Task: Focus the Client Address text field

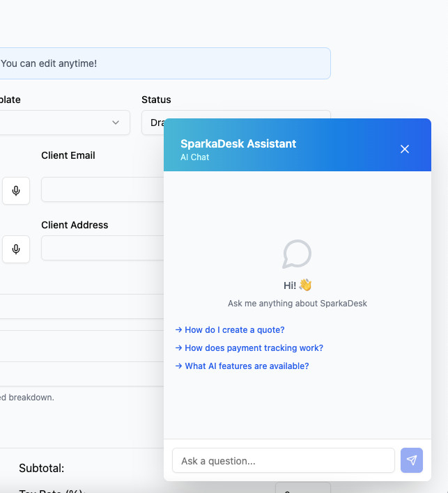Action: click(102, 248)
